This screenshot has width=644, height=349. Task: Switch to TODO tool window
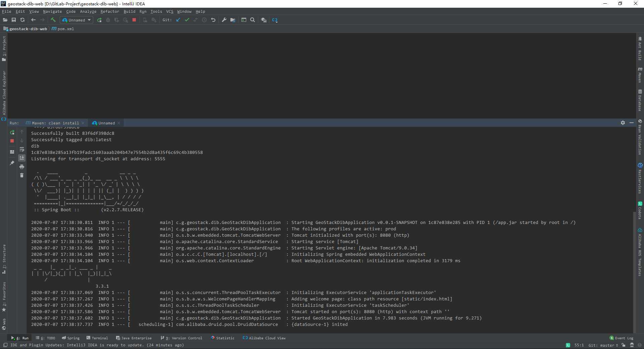point(45,338)
